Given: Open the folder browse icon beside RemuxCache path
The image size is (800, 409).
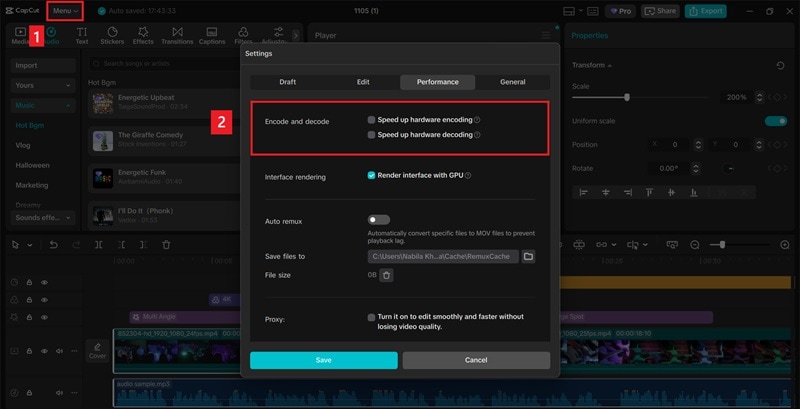Looking at the screenshot, I should [528, 257].
